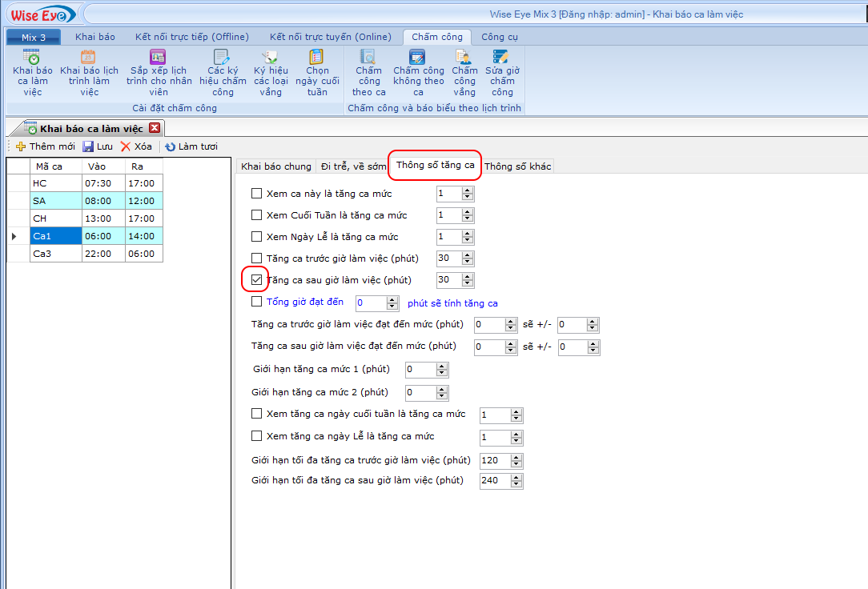Switch to Đi trễ, về sớm tab
Image resolution: width=868 pixels, height=589 pixels.
click(353, 166)
